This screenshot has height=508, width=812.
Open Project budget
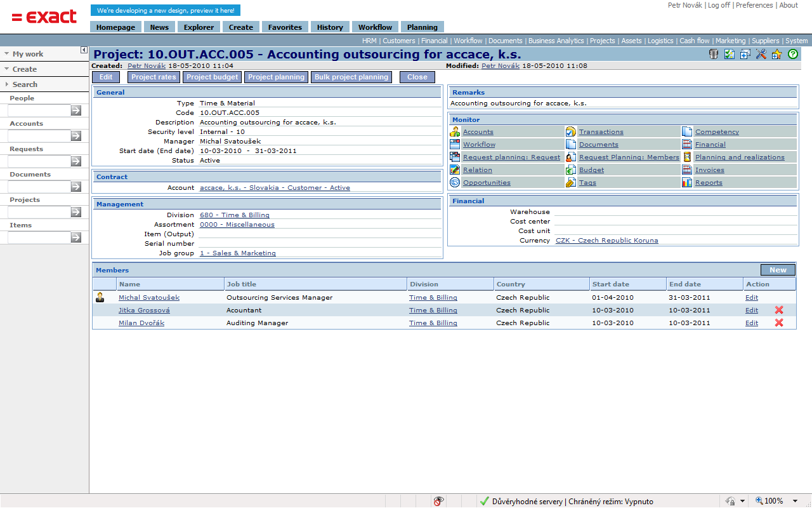(213, 77)
